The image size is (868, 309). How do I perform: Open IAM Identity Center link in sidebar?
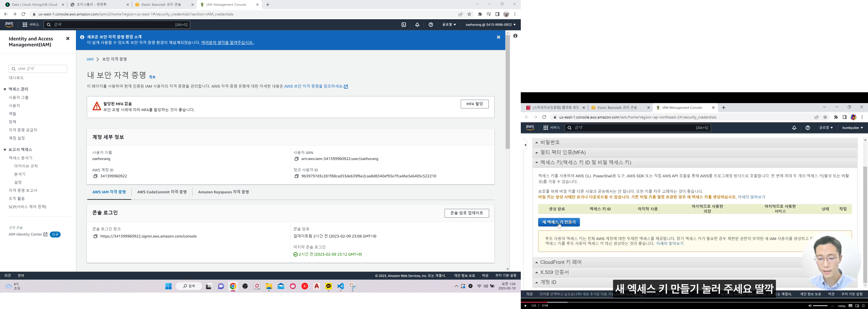tap(28, 234)
